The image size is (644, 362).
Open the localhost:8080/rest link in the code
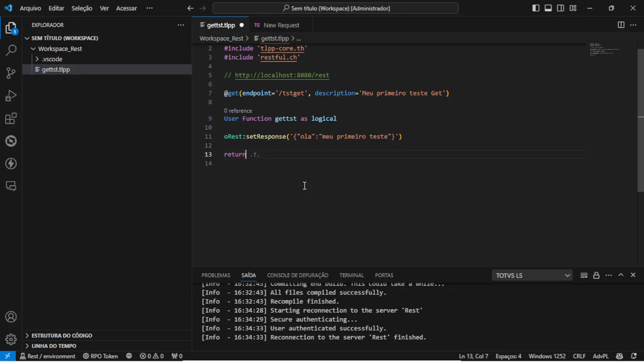click(x=282, y=75)
